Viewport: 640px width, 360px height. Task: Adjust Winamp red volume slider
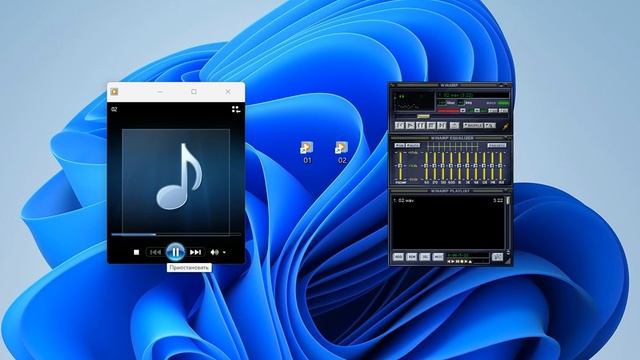451,110
